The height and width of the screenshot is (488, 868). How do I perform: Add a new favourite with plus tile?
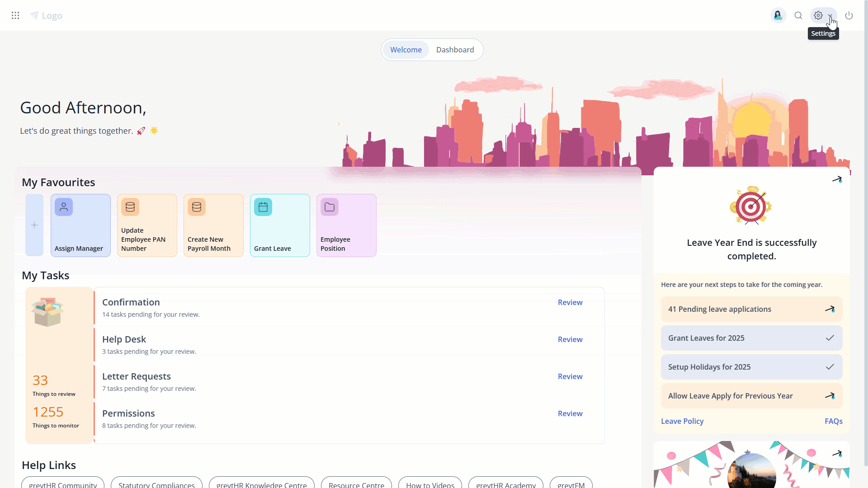click(x=34, y=225)
